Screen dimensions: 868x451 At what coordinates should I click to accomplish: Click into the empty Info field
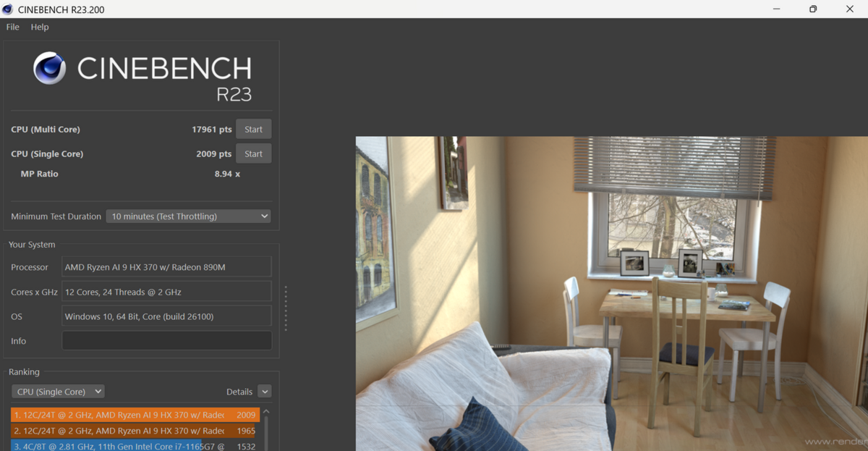[x=167, y=341]
